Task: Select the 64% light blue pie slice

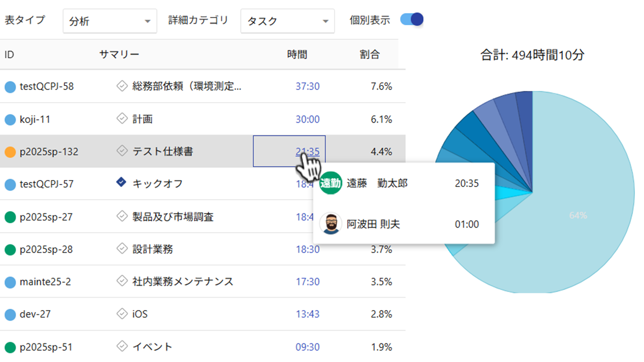Action: tap(579, 215)
